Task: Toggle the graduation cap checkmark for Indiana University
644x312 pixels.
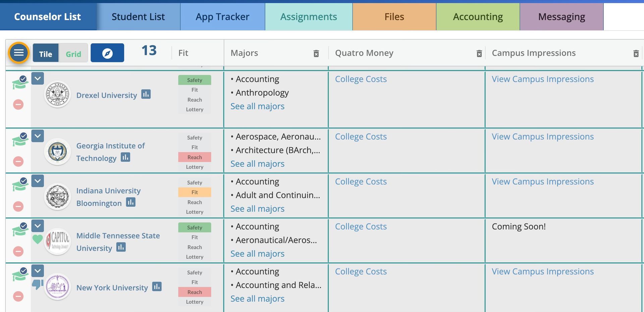Action: [x=20, y=184]
